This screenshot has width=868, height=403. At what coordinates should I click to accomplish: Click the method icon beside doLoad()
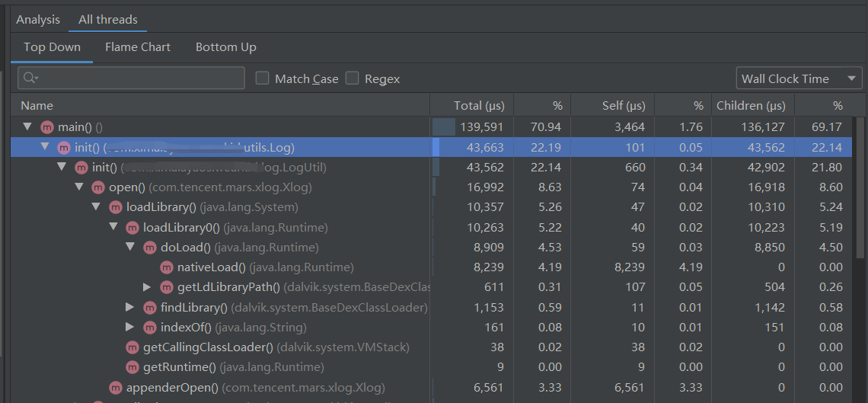(150, 248)
